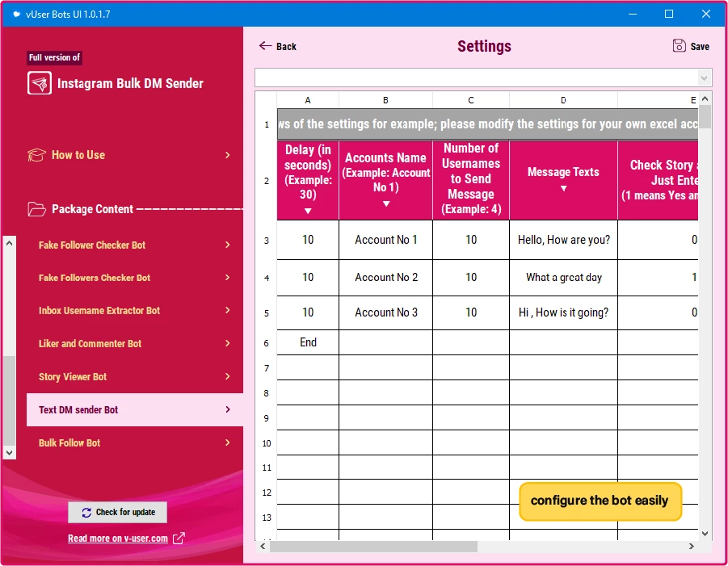
Task: Select Bulk Follow Bot menu item
Action: (135, 442)
